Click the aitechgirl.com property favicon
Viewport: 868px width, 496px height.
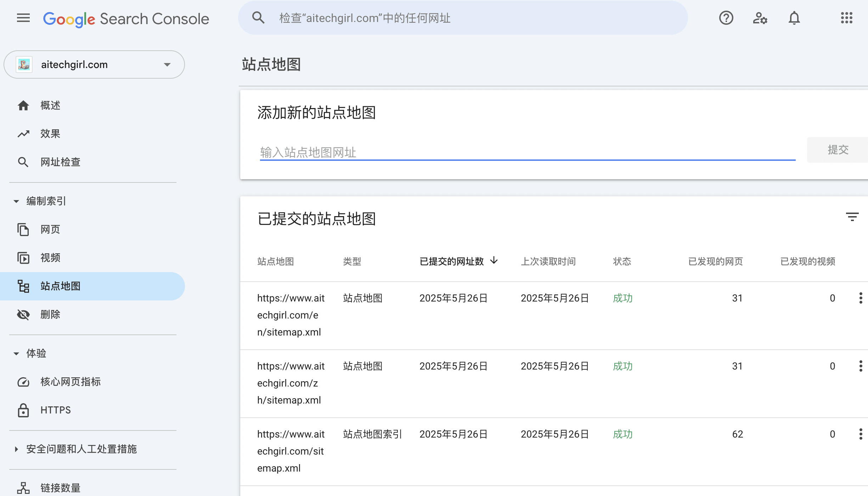coord(24,64)
